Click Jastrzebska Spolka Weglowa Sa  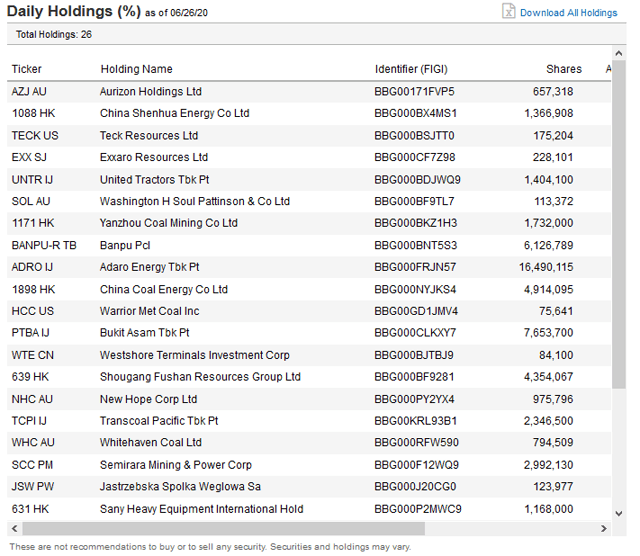(x=180, y=487)
